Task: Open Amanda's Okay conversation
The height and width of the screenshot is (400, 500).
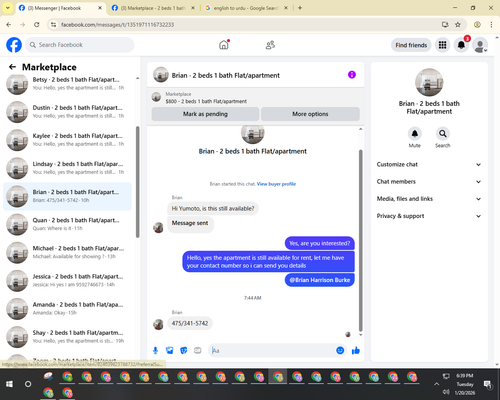Action: tap(68, 309)
